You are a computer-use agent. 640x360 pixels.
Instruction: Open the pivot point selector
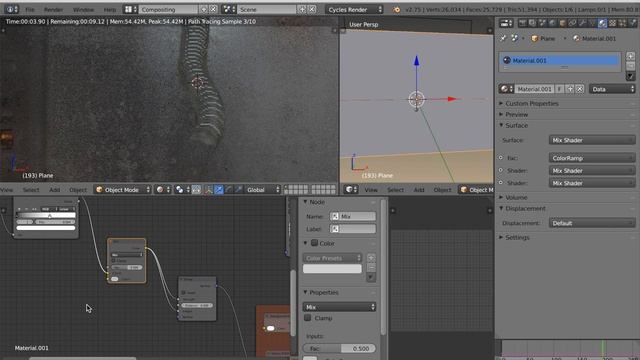[x=182, y=190]
